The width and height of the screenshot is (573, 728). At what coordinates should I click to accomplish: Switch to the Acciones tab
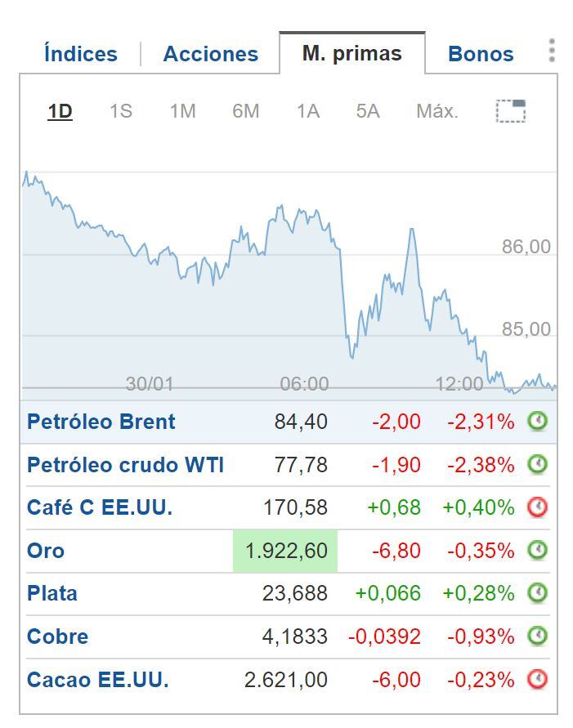pyautogui.click(x=210, y=53)
